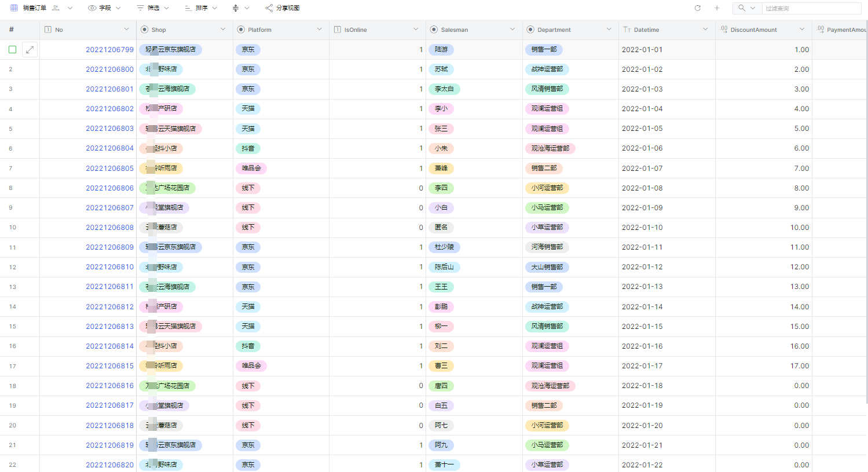This screenshot has height=472, width=868.
Task: Open the Shop column dropdown arrow
Action: (223, 30)
